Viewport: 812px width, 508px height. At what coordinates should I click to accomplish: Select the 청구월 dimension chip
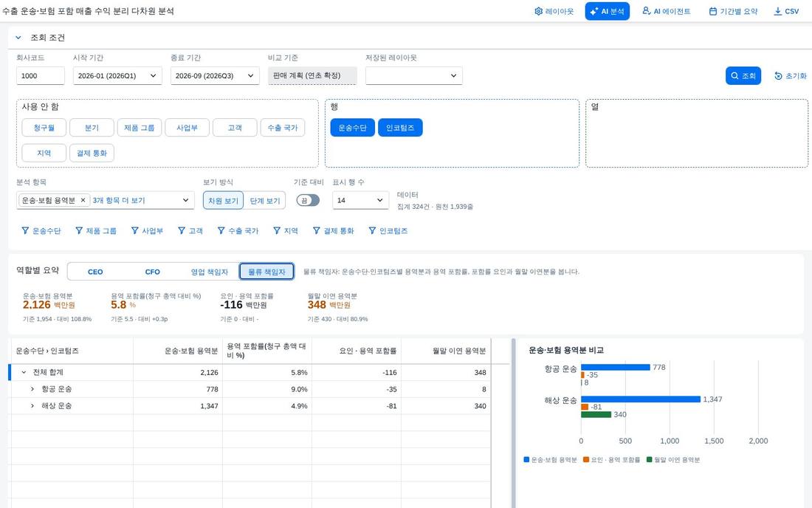(x=44, y=128)
